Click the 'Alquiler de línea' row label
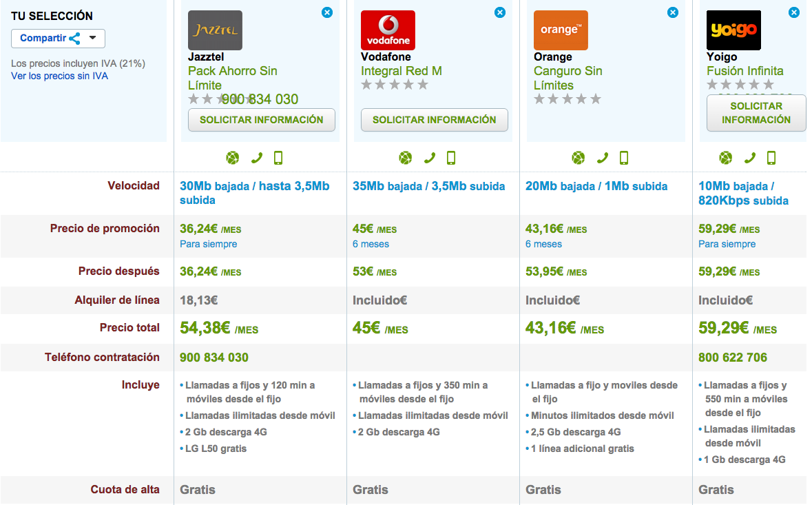This screenshot has height=505, width=812. (x=117, y=300)
